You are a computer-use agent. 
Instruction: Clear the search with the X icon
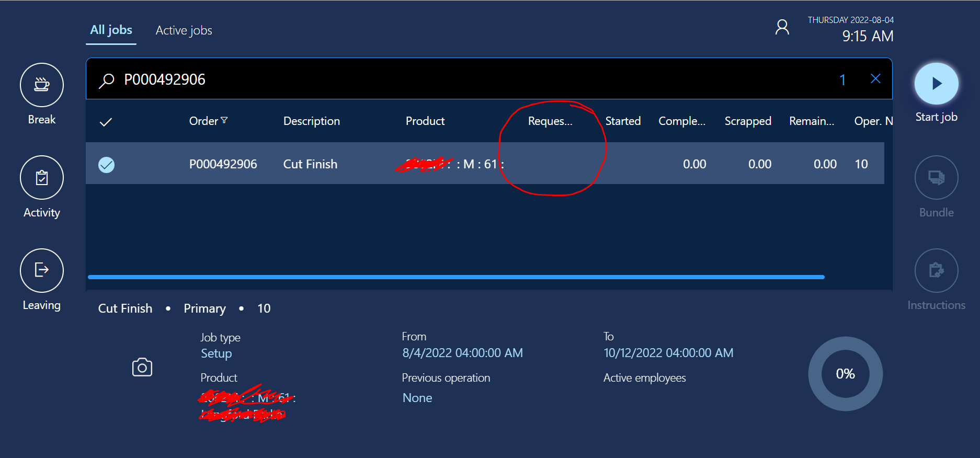875,78
